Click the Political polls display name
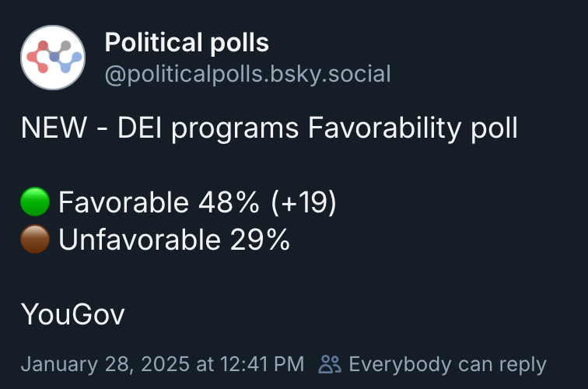Viewport: 588px width, 389px height. (x=187, y=43)
